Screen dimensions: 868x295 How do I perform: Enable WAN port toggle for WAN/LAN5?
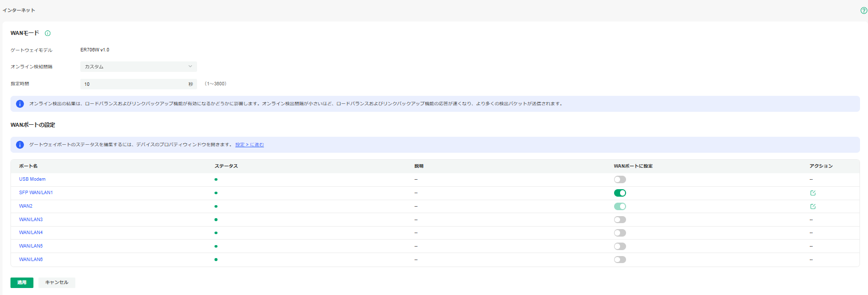tap(620, 247)
